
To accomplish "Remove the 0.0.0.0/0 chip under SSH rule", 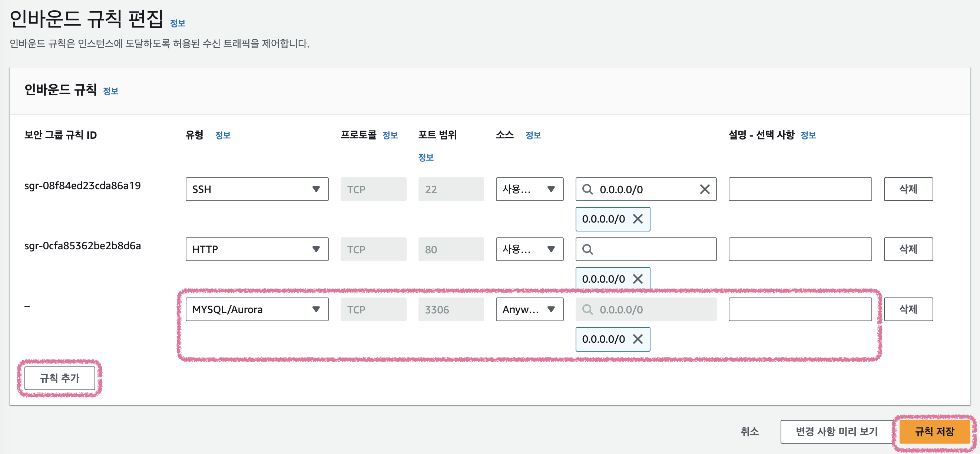I will [638, 219].
